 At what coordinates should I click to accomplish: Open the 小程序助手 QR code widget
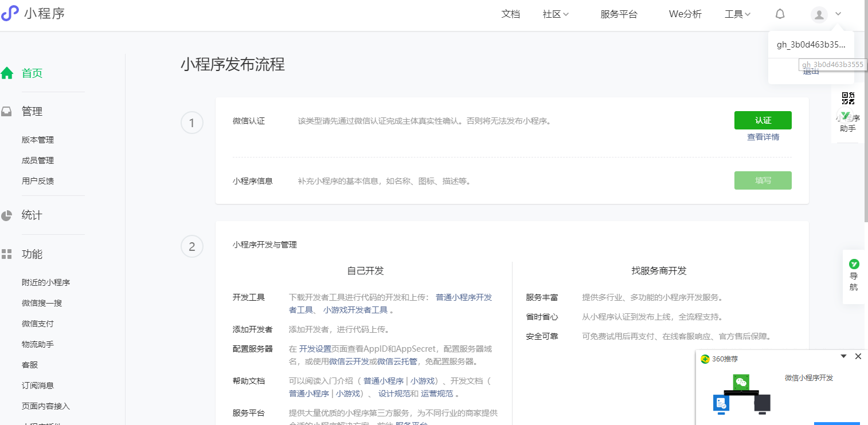point(848,112)
